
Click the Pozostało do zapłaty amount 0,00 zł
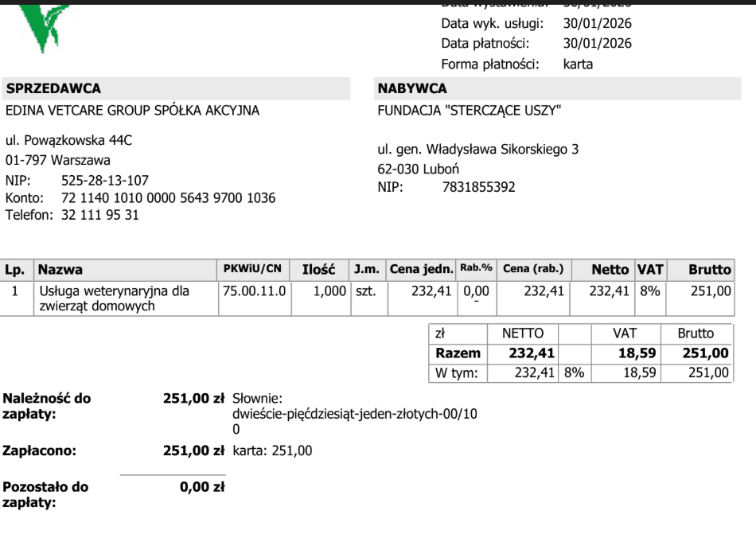pos(202,487)
